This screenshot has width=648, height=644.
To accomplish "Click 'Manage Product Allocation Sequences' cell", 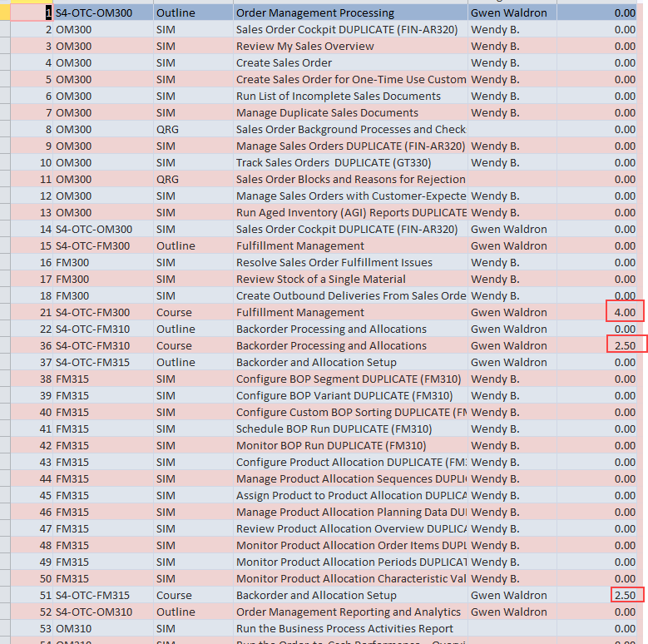I will pyautogui.click(x=350, y=478).
